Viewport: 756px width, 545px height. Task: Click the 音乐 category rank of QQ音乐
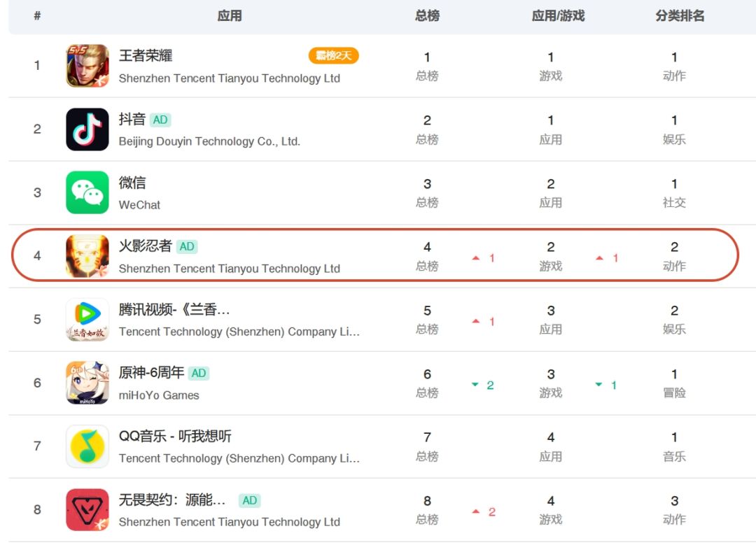[674, 447]
